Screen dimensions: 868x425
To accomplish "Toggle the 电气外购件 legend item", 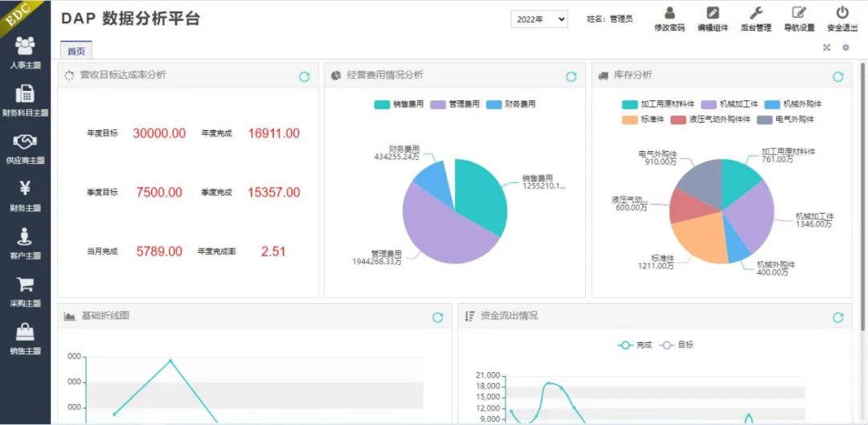I will tap(786, 120).
